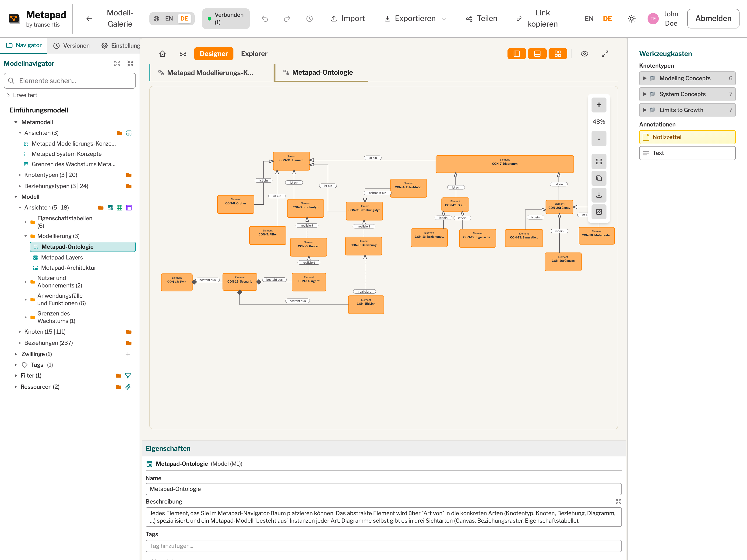Image resolution: width=747 pixels, height=560 pixels.
Task: Toggle the bottom panel layout button
Action: pyautogui.click(x=537, y=54)
